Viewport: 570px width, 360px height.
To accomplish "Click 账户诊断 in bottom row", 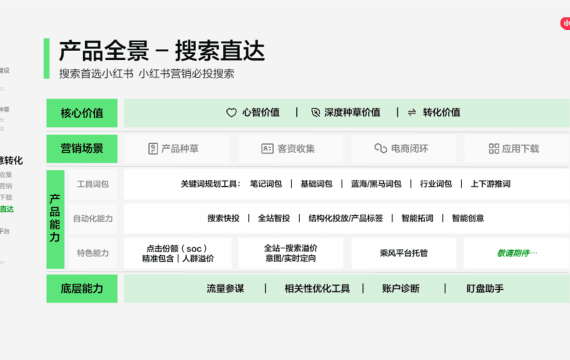I will click(x=401, y=289).
